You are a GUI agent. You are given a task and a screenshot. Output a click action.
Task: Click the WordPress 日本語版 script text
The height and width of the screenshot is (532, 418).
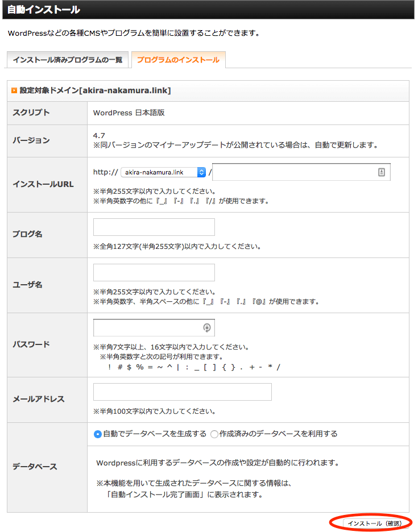pyautogui.click(x=129, y=113)
